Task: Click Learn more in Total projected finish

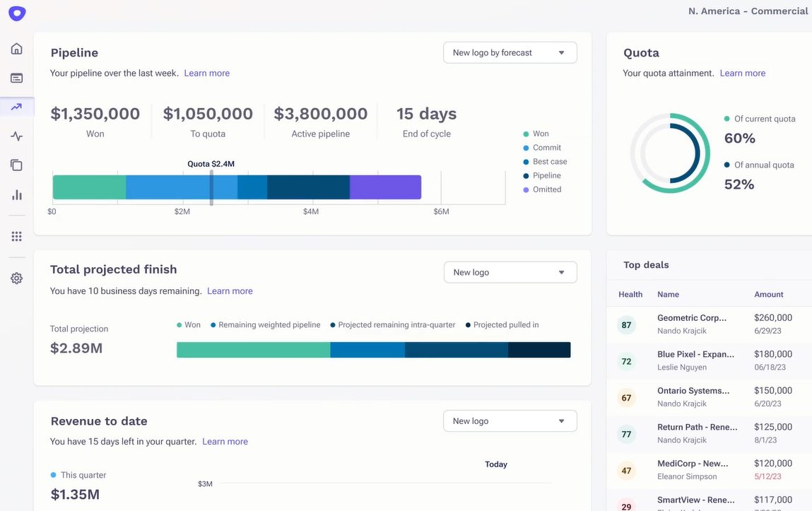Action: [x=230, y=291]
